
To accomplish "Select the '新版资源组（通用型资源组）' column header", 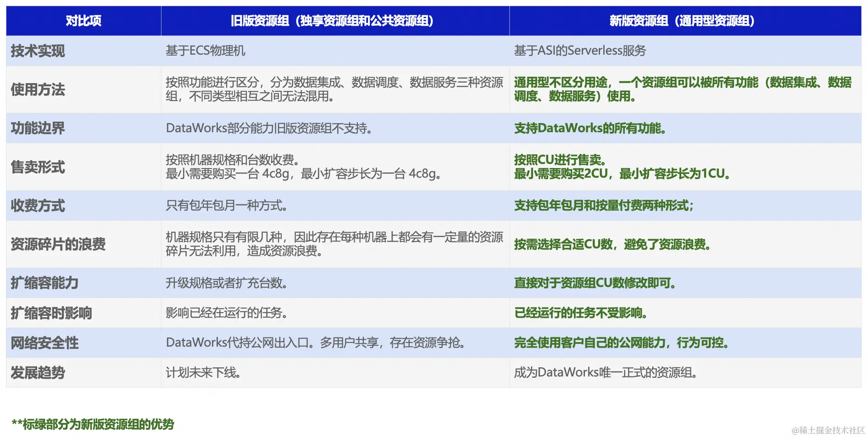I will pyautogui.click(x=685, y=21).
